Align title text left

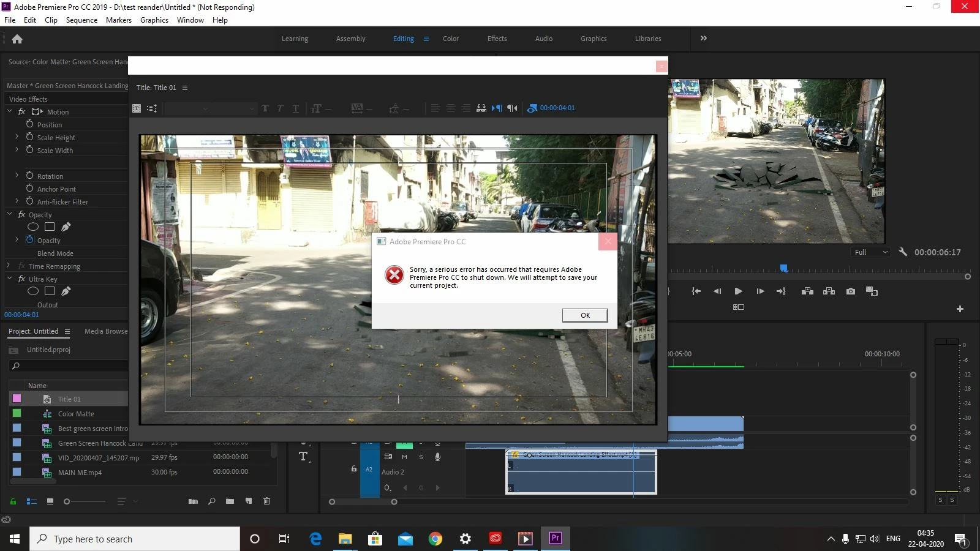[435, 108]
